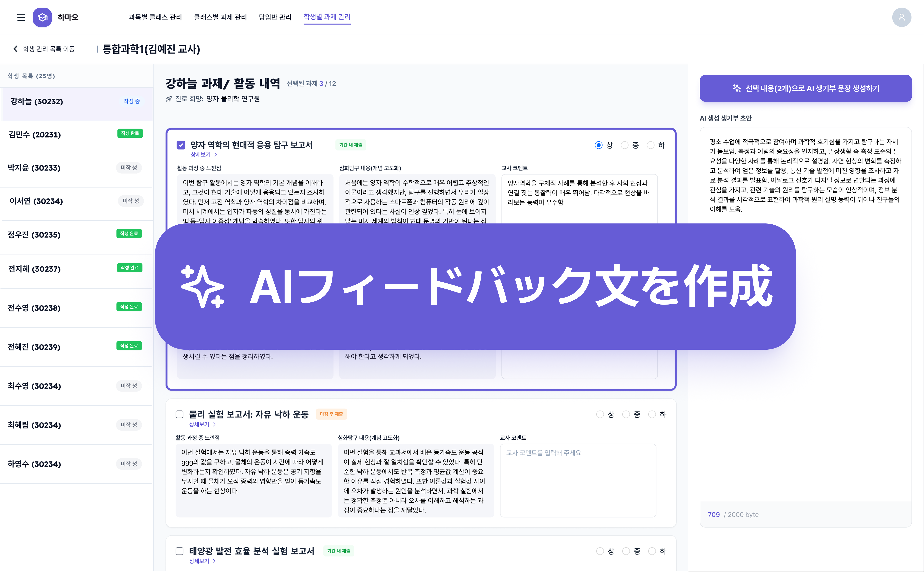Image resolution: width=924 pixels, height=576 pixels.
Task: Go back via 학생 관리 목록 이동 link
Action: click(x=49, y=49)
